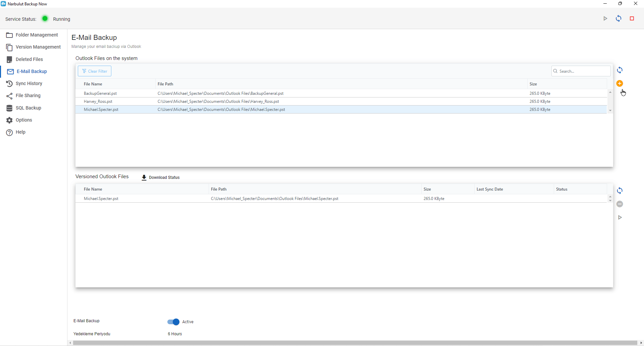Click the Folder Management folder icon
The height and width of the screenshot is (346, 644).
coord(9,35)
